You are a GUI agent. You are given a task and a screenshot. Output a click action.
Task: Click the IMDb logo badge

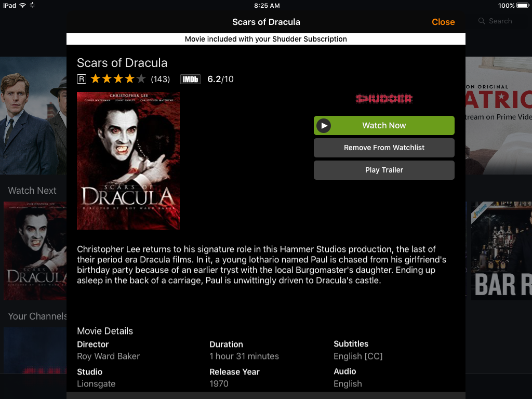[x=190, y=79]
